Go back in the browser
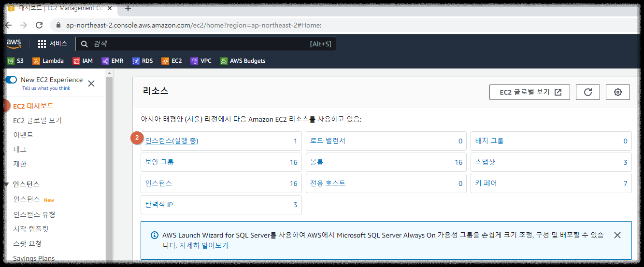The width and height of the screenshot is (644, 267). tap(8, 25)
